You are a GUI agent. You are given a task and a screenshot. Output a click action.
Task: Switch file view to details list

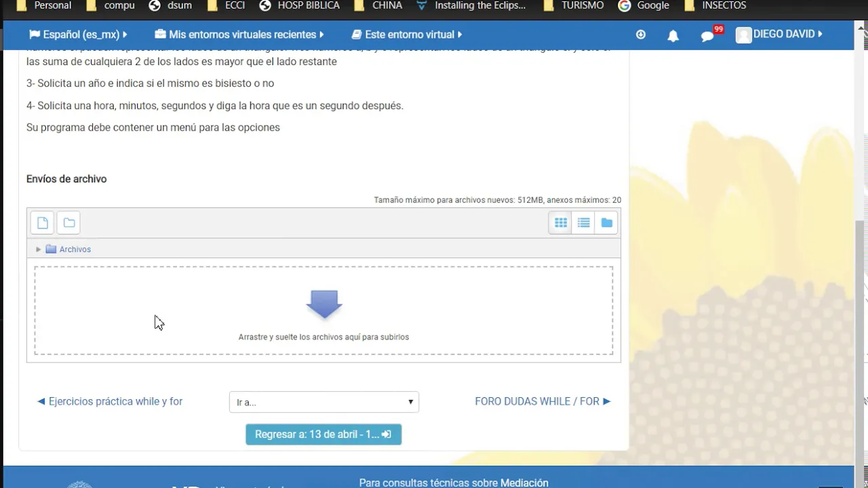point(583,222)
